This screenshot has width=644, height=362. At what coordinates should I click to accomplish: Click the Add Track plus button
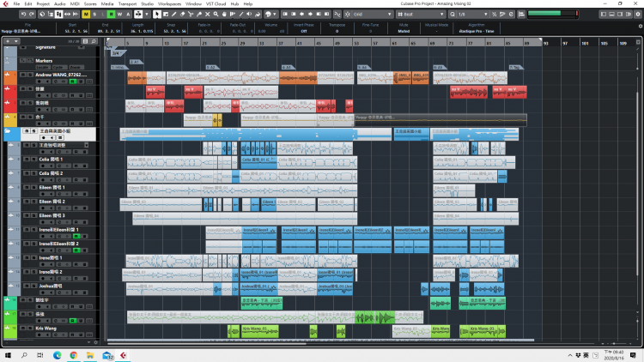point(8,41)
